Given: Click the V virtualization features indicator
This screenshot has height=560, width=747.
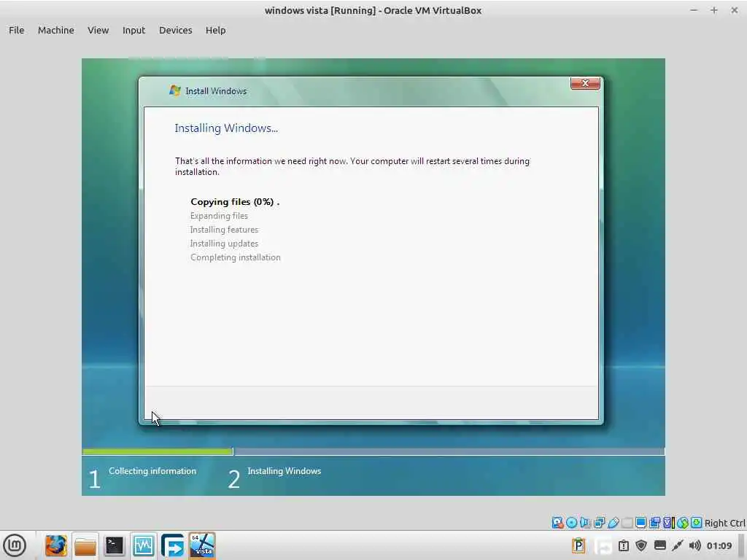Looking at the screenshot, I should [x=669, y=522].
